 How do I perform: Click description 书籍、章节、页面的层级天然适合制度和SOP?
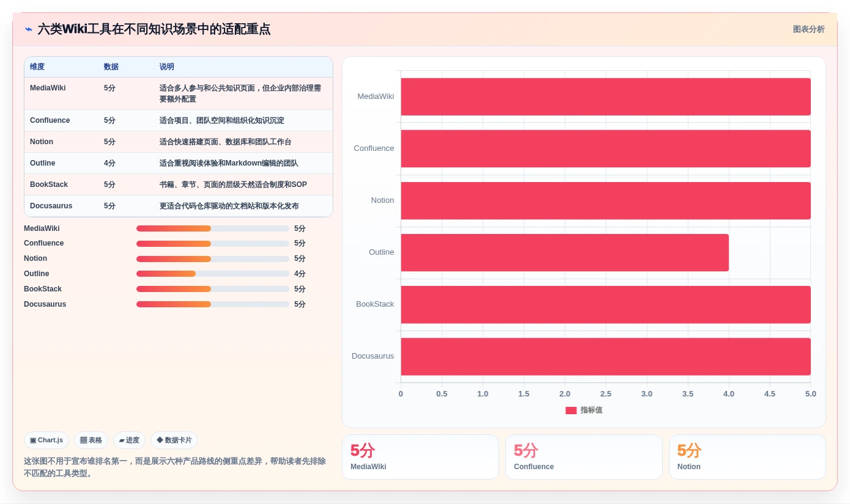point(233,184)
